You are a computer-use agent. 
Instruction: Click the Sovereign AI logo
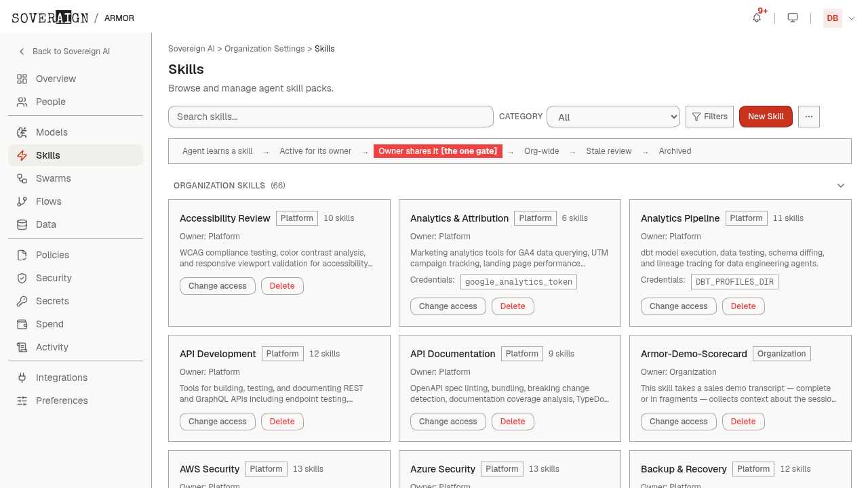[x=50, y=18]
